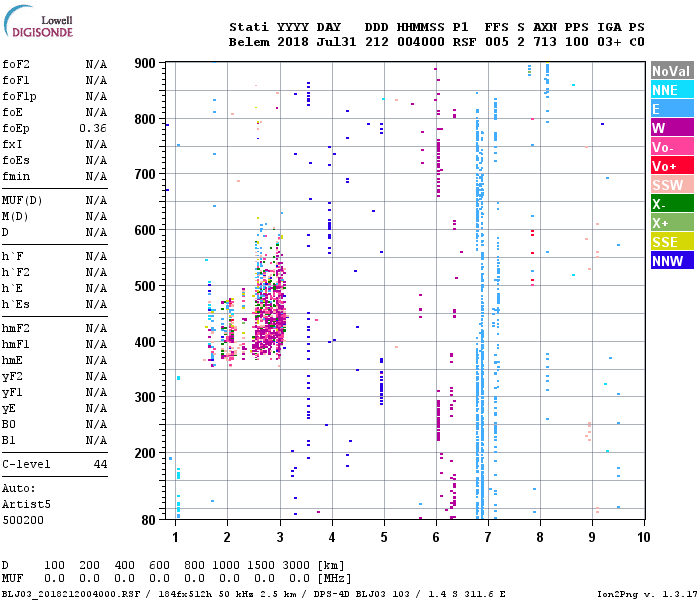The width and height of the screenshot is (700, 600).
Task: Click the MUF(D) parameter label
Action: coord(22,200)
